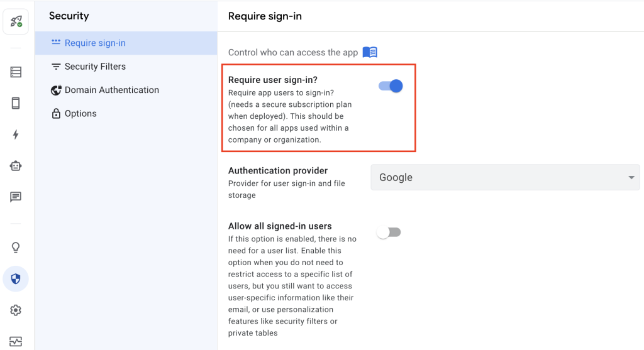
Task: Open the Actions lightning bolt icon
Action: 16,135
